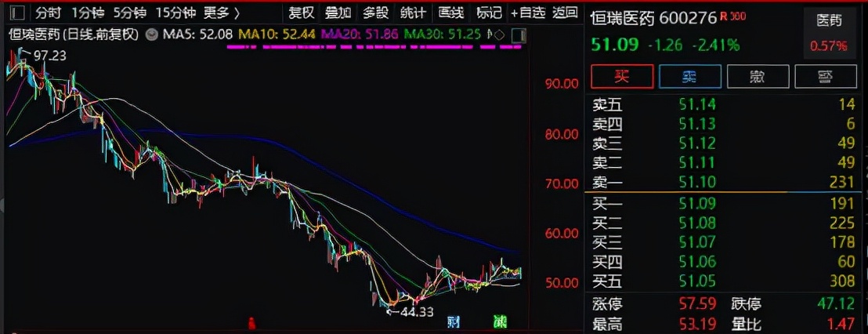
Task: Select the MA30: 51.25 indicator label
Action: (443, 35)
